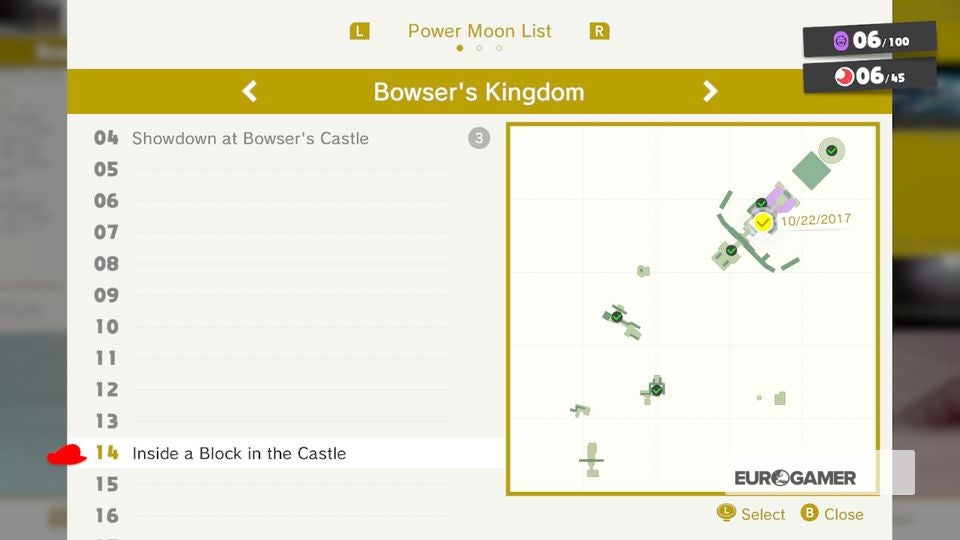Click the topmost green check moon marker

[x=831, y=151]
